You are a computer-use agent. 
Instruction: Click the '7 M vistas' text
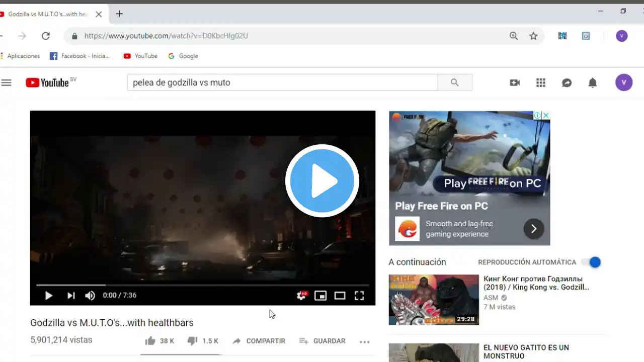point(500,307)
